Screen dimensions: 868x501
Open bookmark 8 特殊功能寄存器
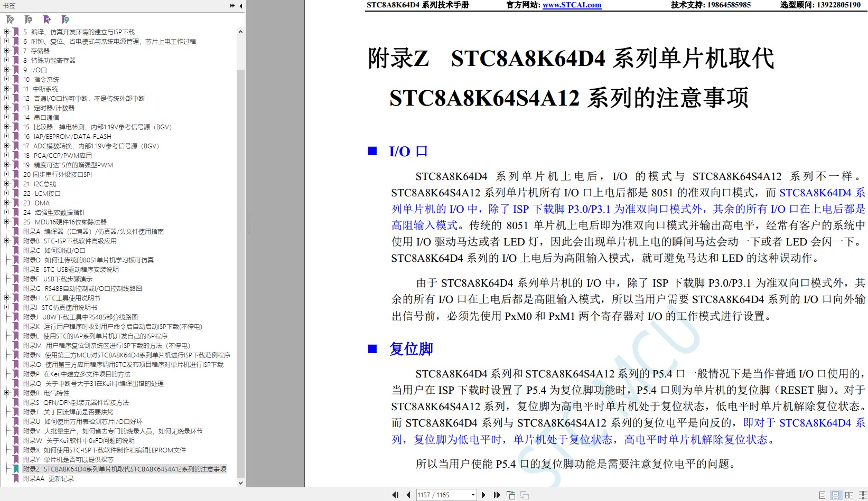tap(49, 60)
